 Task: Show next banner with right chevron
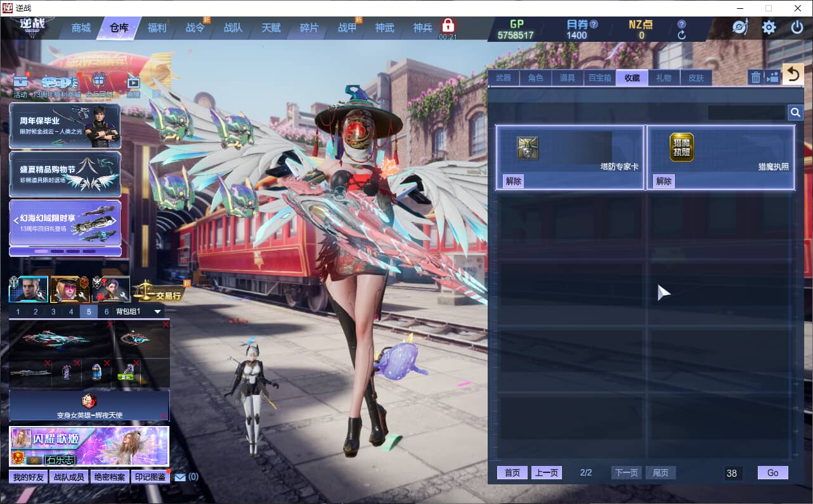click(x=114, y=221)
